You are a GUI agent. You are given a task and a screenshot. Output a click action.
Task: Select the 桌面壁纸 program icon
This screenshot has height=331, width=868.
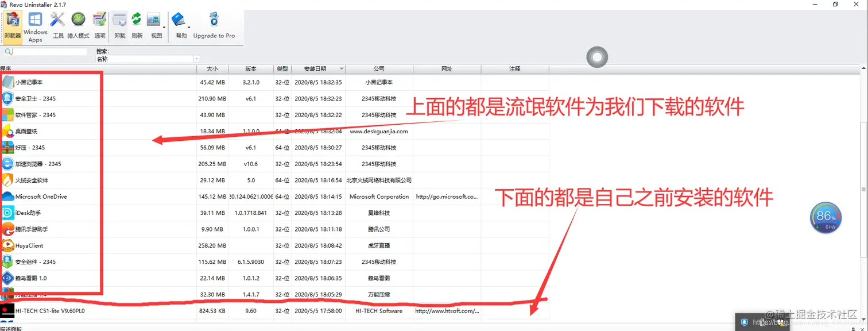7,131
